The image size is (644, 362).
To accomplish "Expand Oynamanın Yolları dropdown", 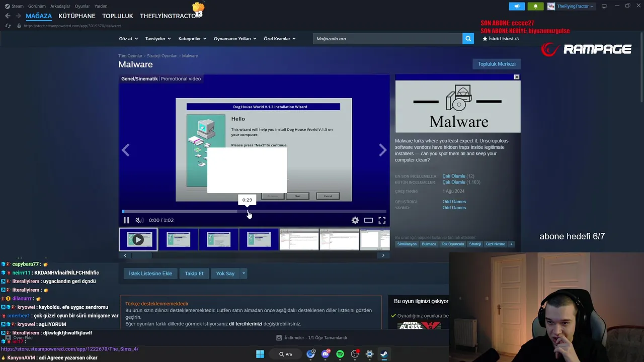I will [235, 39].
